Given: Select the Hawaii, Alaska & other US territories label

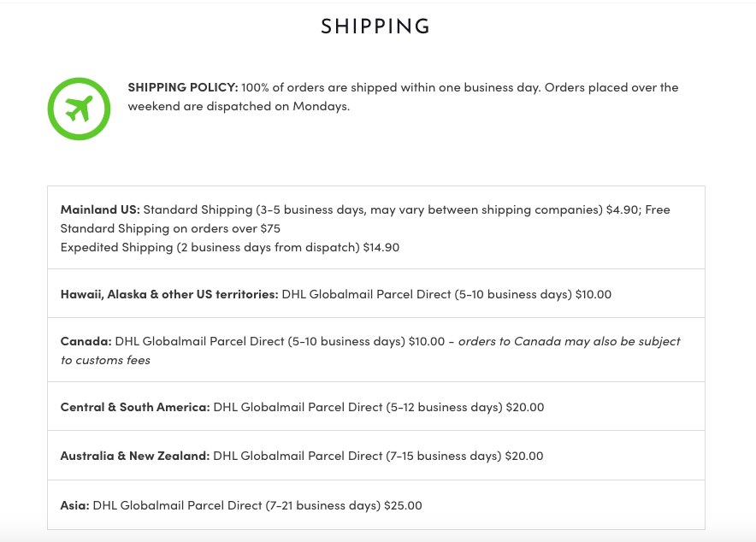Looking at the screenshot, I should [x=169, y=294].
